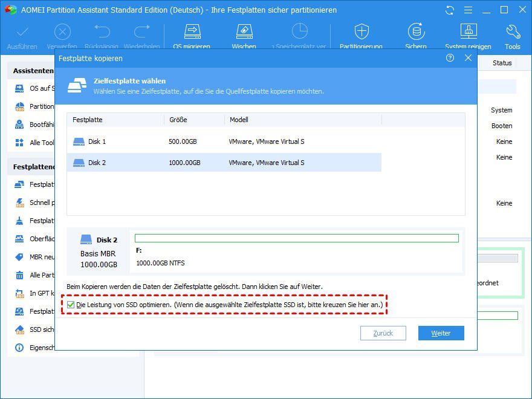Select the Partition wizard sidebar icon
This screenshot has width=532, height=399.
tap(20, 106)
